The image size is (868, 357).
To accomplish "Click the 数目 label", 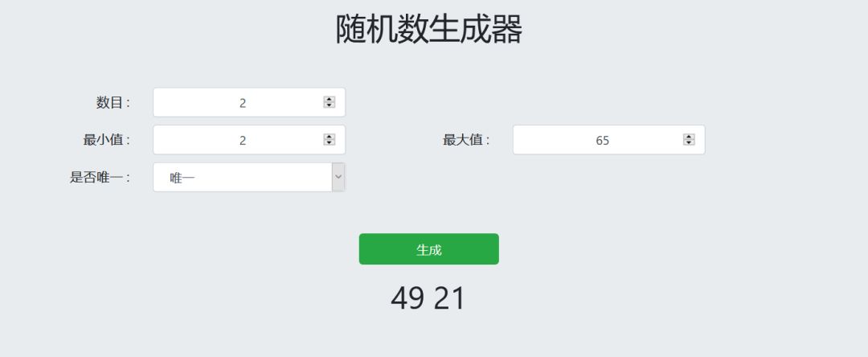I will tap(113, 103).
